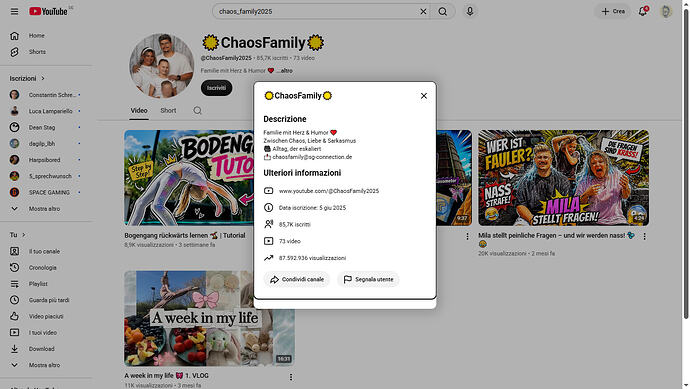Expand the Iscrizioni section
The image size is (690, 389).
pos(27,78)
